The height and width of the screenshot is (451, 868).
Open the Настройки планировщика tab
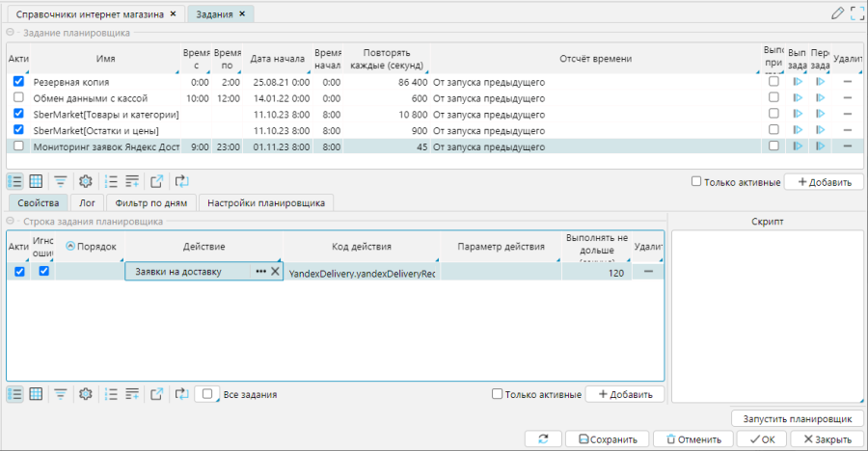pyautogui.click(x=267, y=202)
